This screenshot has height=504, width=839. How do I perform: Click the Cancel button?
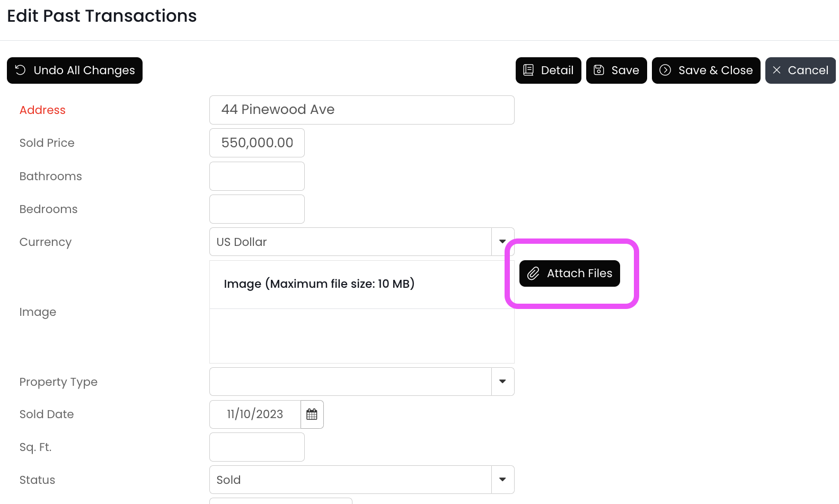[800, 70]
